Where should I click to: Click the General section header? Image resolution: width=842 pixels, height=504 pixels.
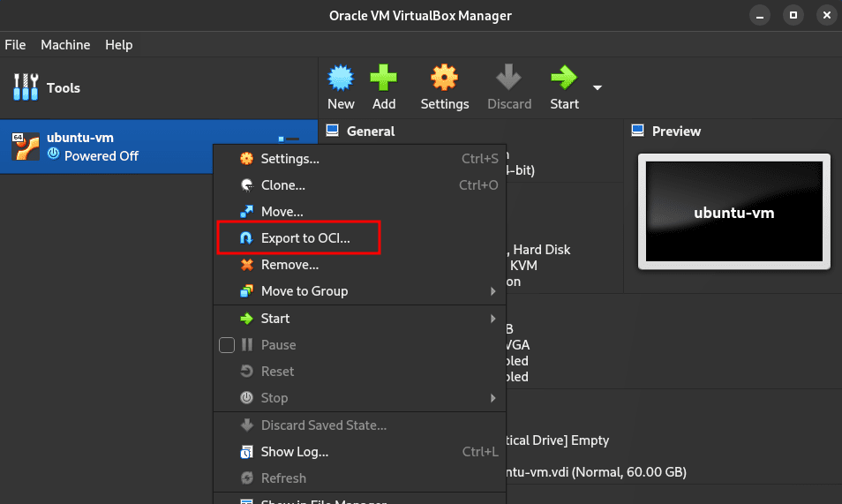coord(371,132)
